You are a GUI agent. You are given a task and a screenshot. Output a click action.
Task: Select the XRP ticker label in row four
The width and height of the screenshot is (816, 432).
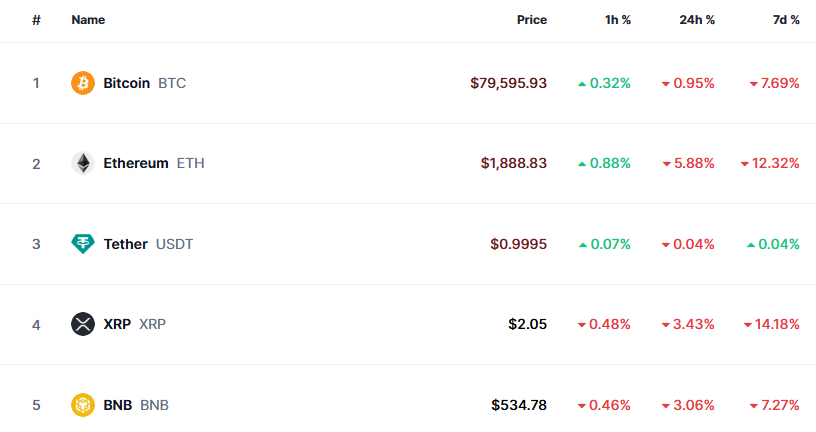click(152, 324)
